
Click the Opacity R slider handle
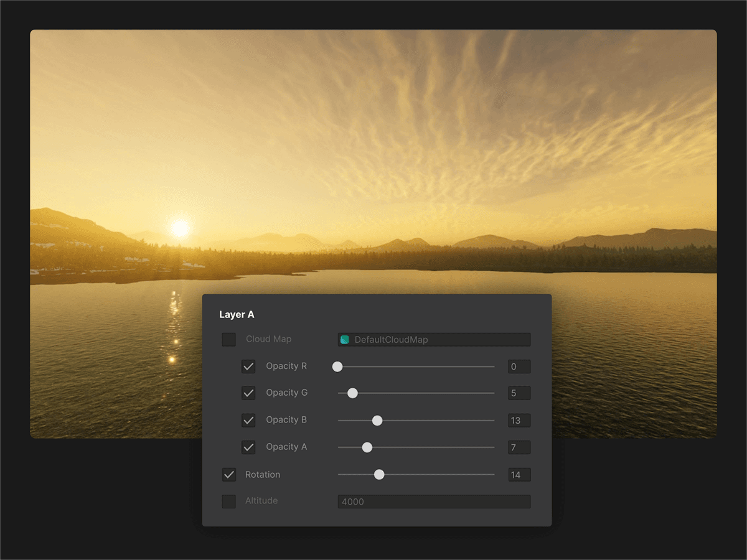337,366
